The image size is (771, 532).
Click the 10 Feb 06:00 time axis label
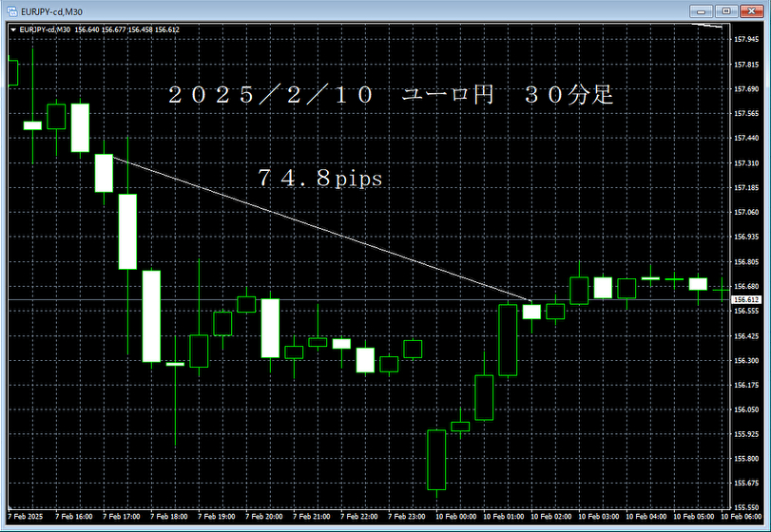point(741,517)
